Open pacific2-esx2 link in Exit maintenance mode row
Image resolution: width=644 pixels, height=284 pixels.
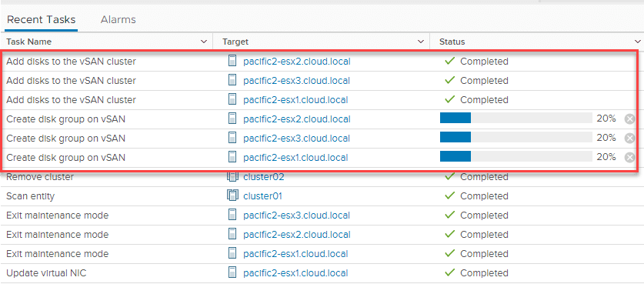point(296,235)
